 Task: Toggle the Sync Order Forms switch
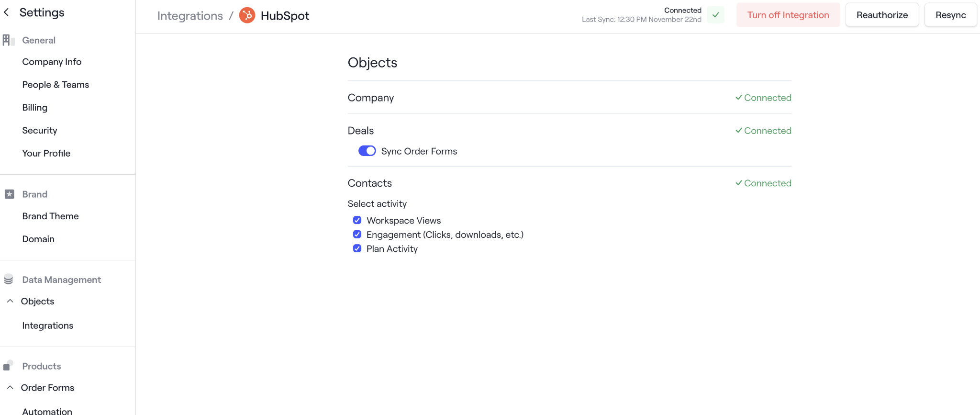pyautogui.click(x=367, y=151)
